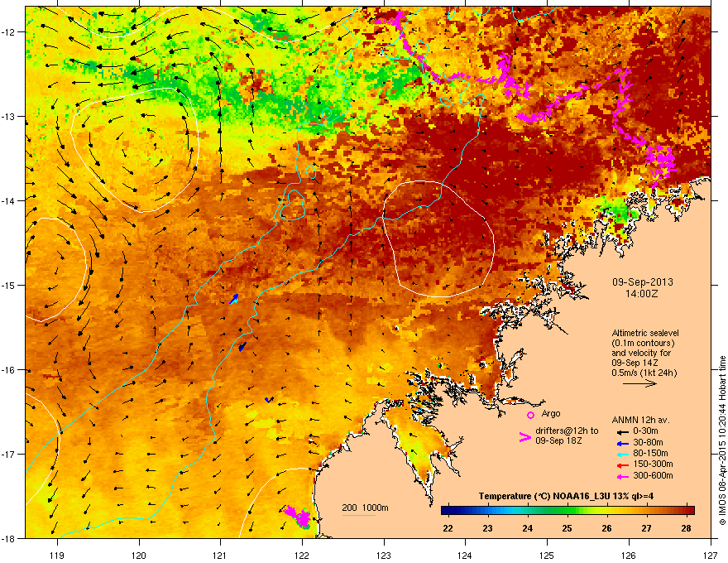Select the cyan 80-150m arrow legend symbol
728x563 pixels.
[x=622, y=454]
